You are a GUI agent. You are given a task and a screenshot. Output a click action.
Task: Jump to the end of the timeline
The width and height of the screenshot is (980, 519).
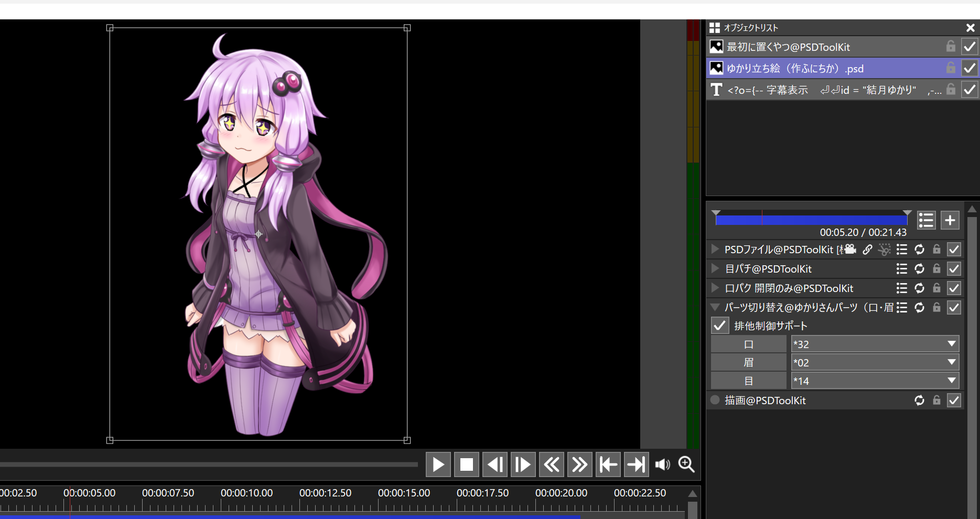coord(636,465)
